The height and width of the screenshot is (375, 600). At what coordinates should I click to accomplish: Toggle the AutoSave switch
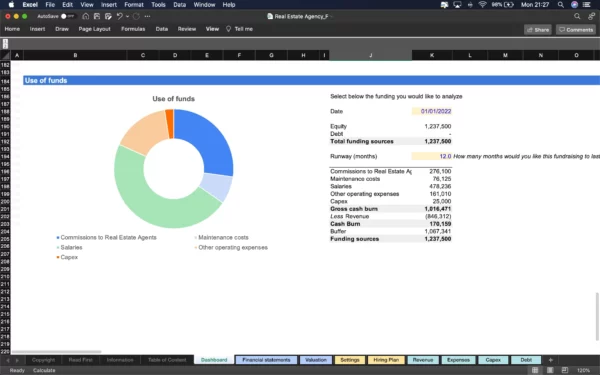pos(67,16)
